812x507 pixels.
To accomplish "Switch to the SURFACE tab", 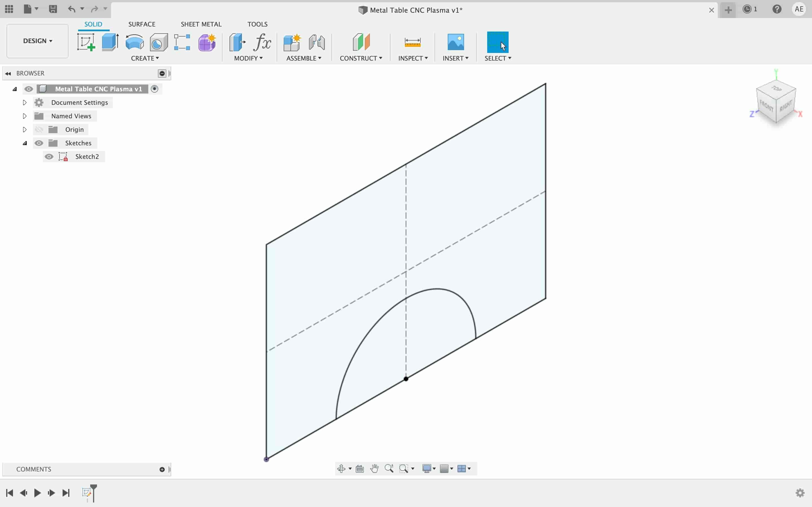I will tap(142, 24).
